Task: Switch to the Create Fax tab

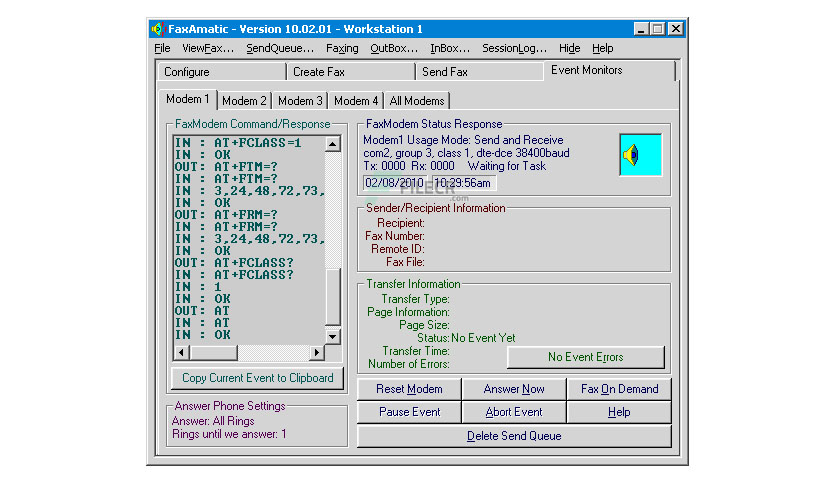Action: 351,72
